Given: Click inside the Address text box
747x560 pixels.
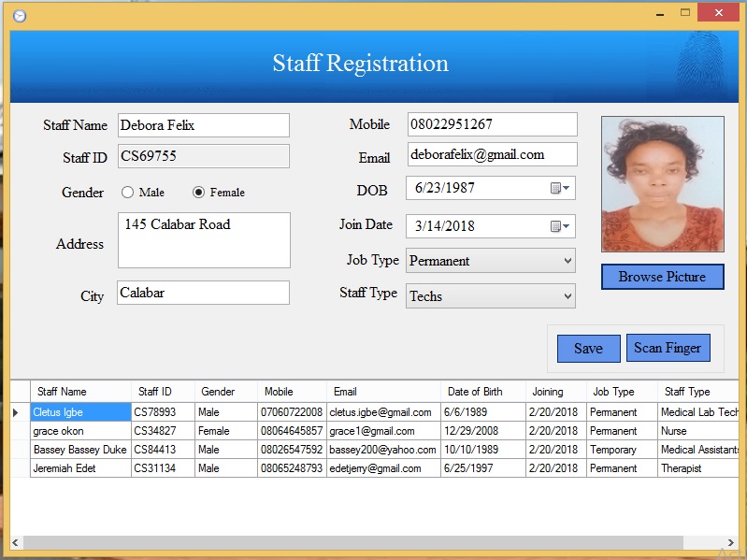Looking at the screenshot, I should (204, 240).
